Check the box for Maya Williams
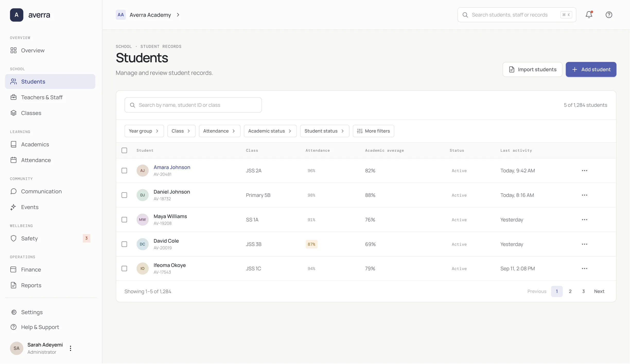Viewport: 630px width, 364px height. [x=124, y=220]
